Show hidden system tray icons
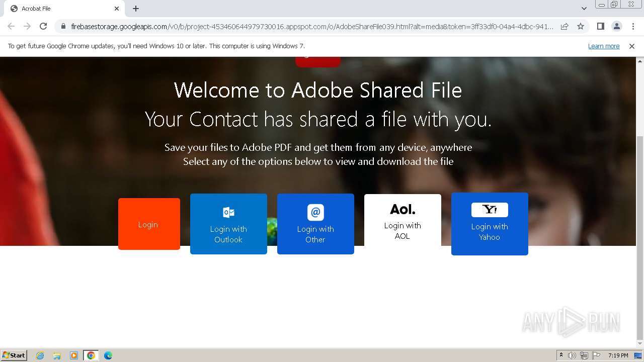Image resolution: width=644 pixels, height=362 pixels. coord(561,355)
